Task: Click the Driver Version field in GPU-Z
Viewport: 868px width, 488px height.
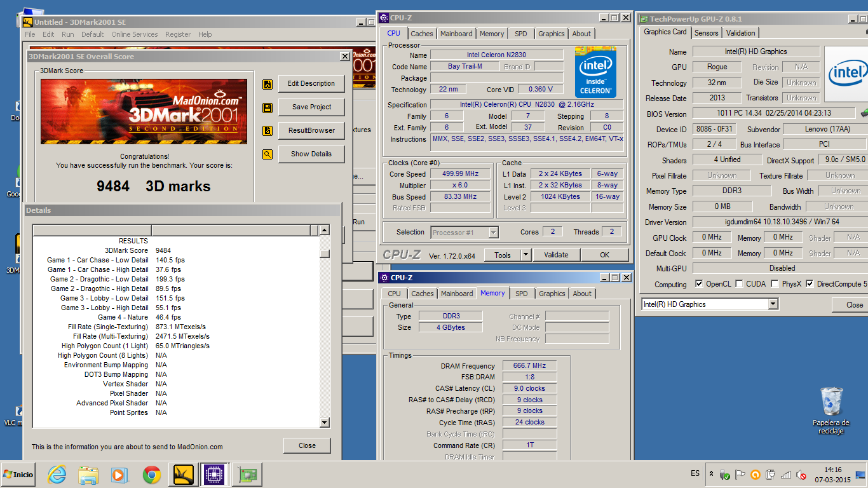Action: point(780,222)
